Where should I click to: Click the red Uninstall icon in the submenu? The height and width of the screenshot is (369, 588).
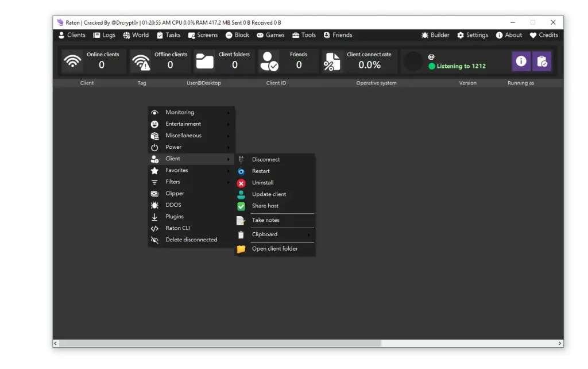click(241, 182)
